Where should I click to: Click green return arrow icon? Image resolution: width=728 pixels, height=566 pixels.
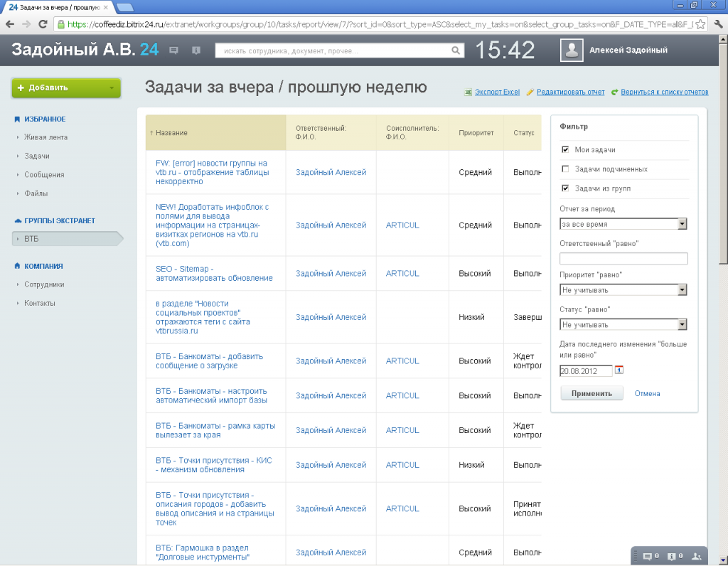614,92
